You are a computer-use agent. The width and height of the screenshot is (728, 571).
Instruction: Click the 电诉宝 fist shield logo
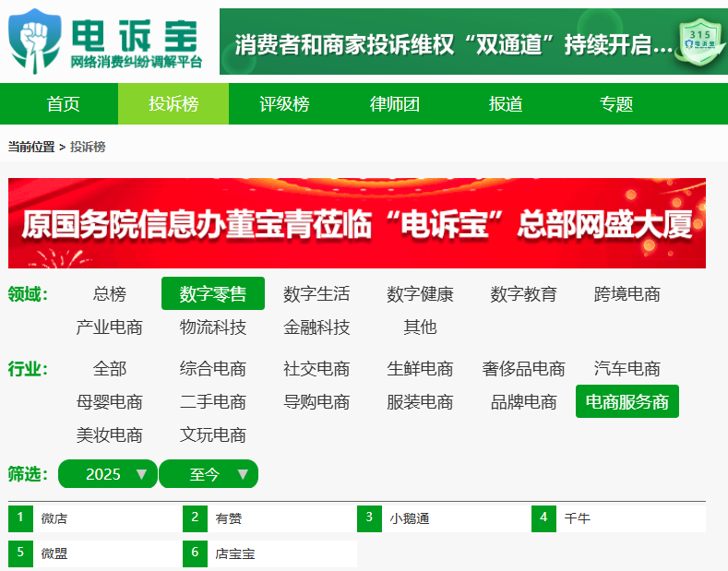point(35,41)
